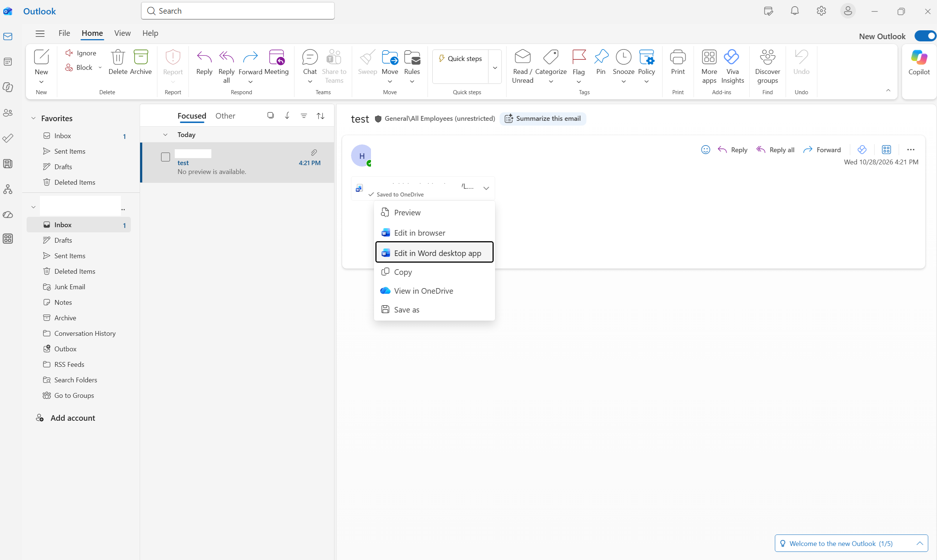
Task: Click into the Search box
Action: pos(238,11)
